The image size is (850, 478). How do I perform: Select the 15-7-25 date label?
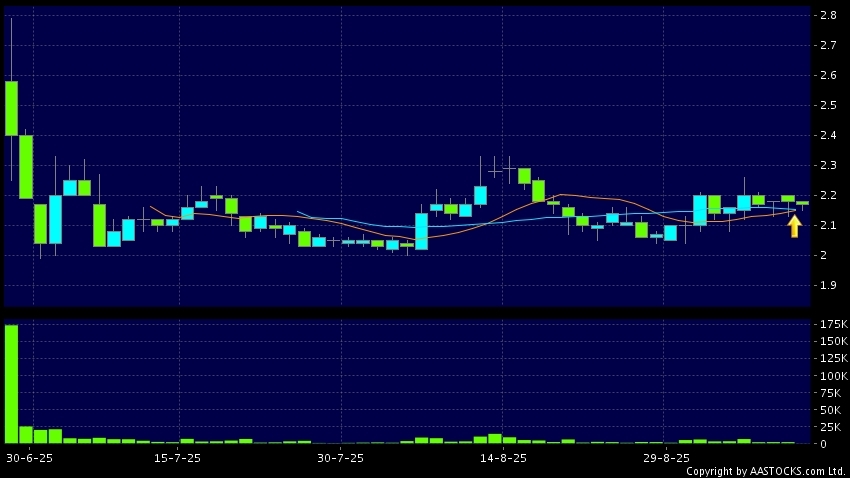(176, 458)
